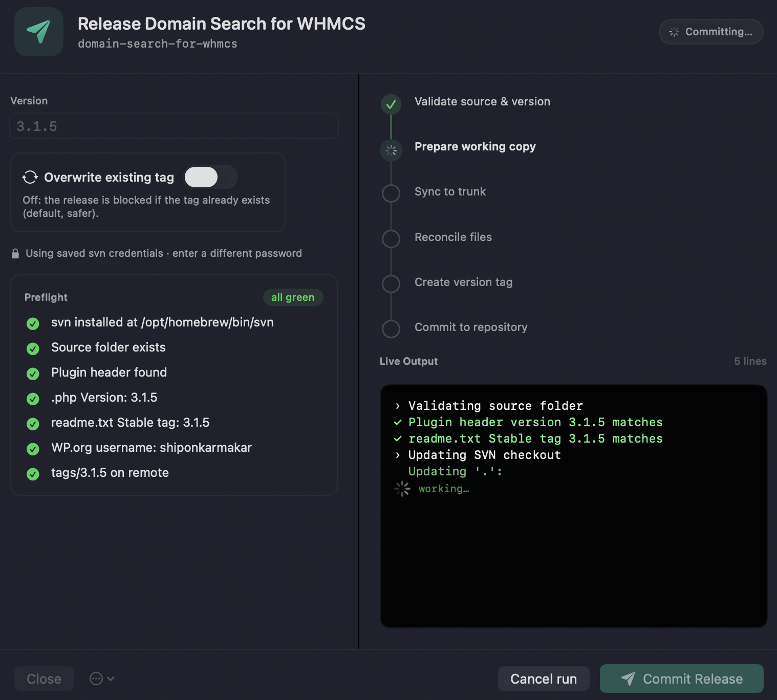Click the 'Commit to repository' step label

click(x=471, y=327)
